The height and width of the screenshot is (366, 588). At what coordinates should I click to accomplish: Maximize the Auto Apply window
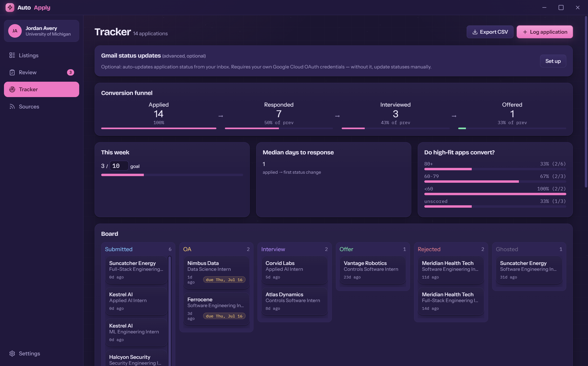pyautogui.click(x=561, y=7)
